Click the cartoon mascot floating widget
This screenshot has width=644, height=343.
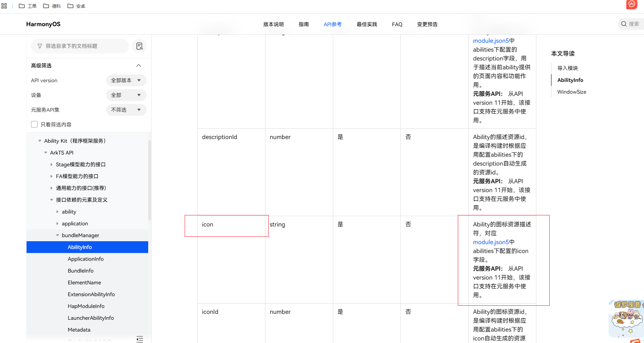click(x=626, y=318)
